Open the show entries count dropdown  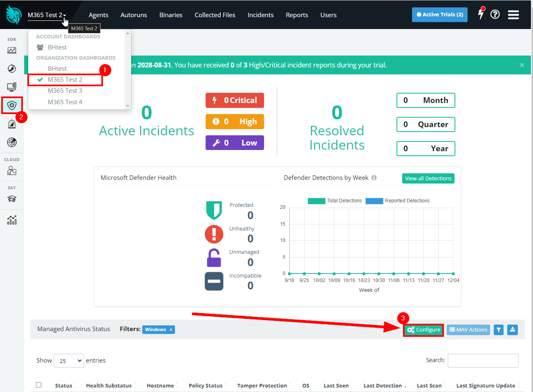click(69, 361)
